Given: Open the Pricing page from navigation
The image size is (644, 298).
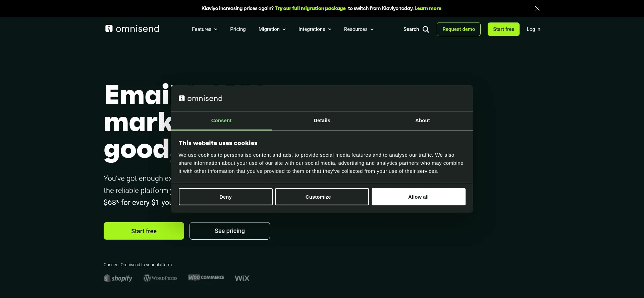Looking at the screenshot, I should tap(238, 29).
